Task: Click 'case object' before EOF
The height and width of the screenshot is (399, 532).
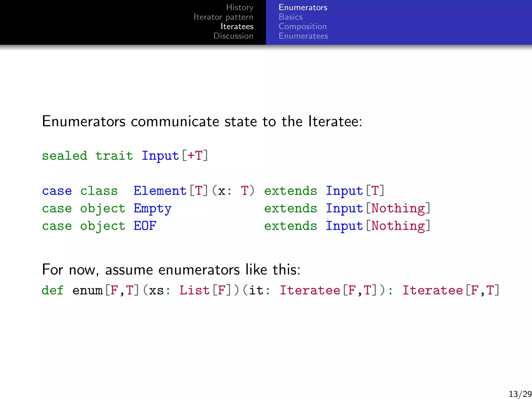Action: click(84, 226)
